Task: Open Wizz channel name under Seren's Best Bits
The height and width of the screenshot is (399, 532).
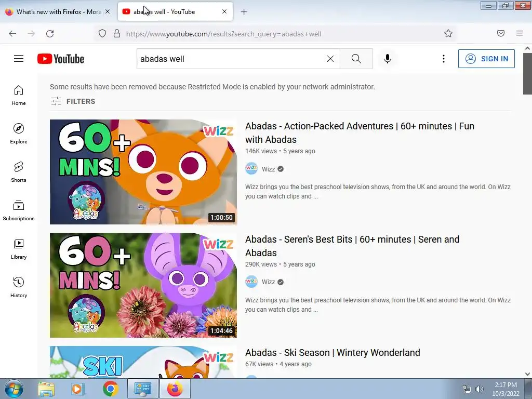Action: (x=269, y=282)
